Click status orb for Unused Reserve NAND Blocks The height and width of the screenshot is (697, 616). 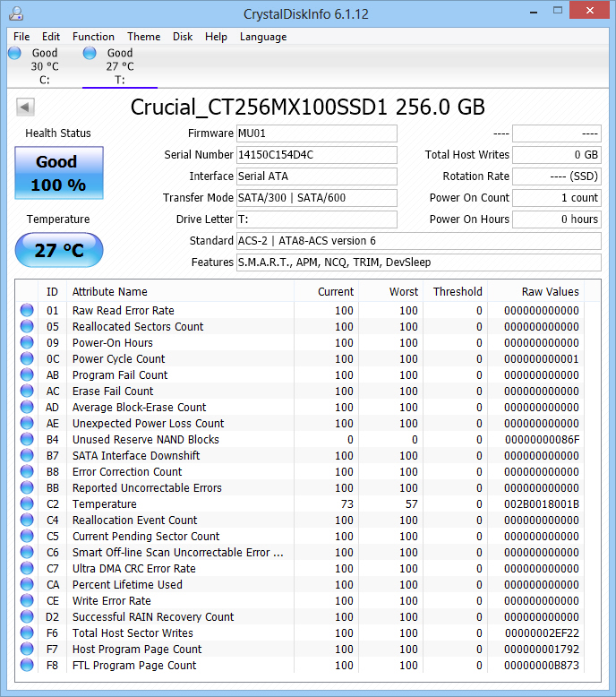pos(27,439)
